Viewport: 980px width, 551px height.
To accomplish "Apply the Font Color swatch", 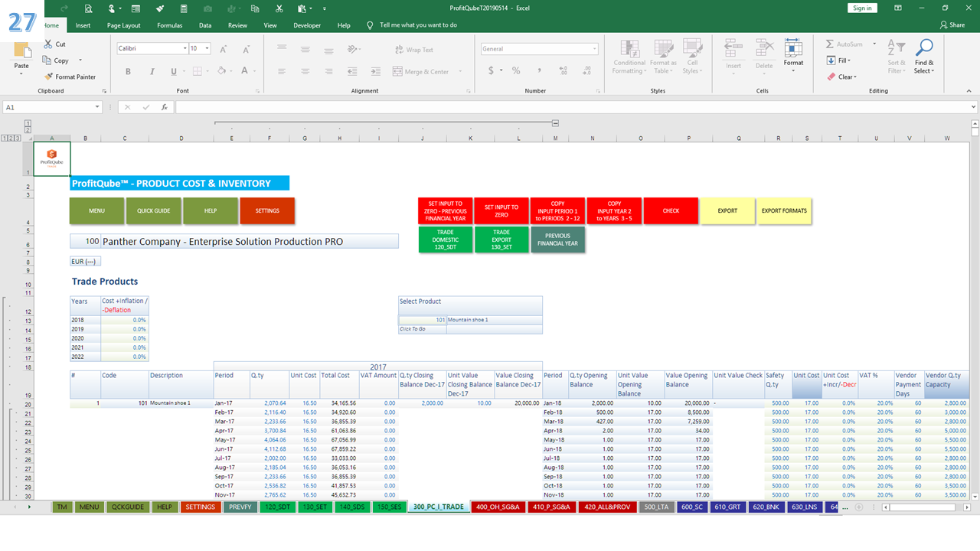I will click(245, 72).
